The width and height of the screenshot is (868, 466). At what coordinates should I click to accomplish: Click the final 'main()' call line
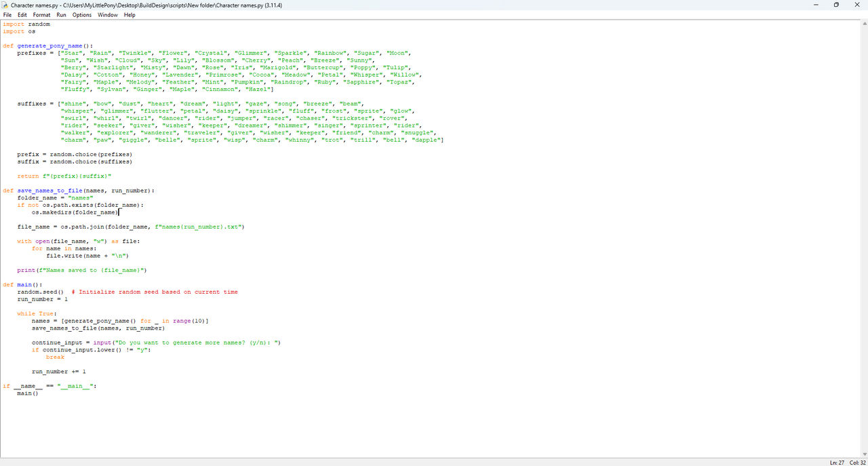point(28,393)
